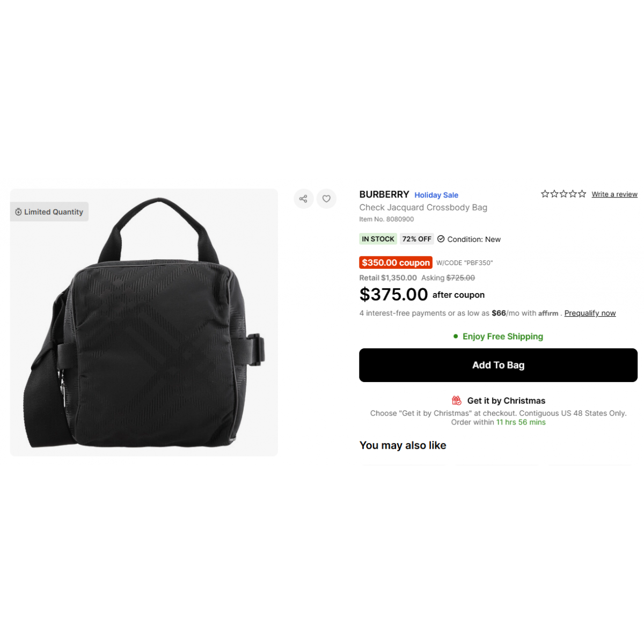Click the gift icon by Get it by Christmas

coord(457,400)
